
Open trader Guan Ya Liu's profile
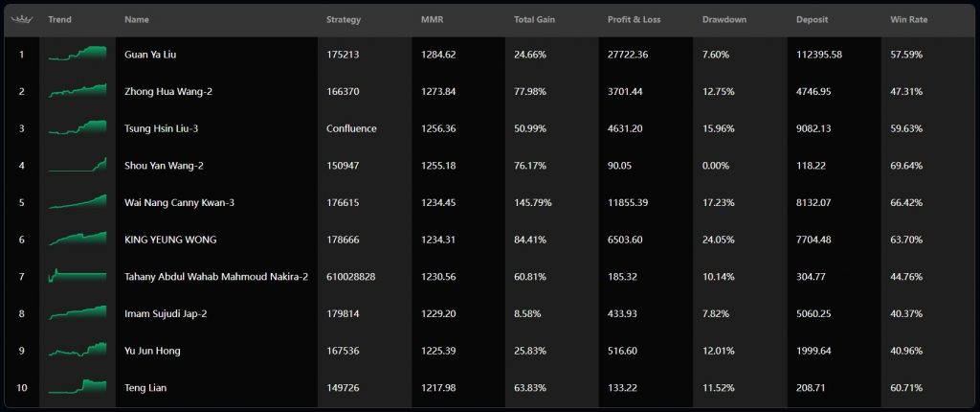pyautogui.click(x=151, y=55)
